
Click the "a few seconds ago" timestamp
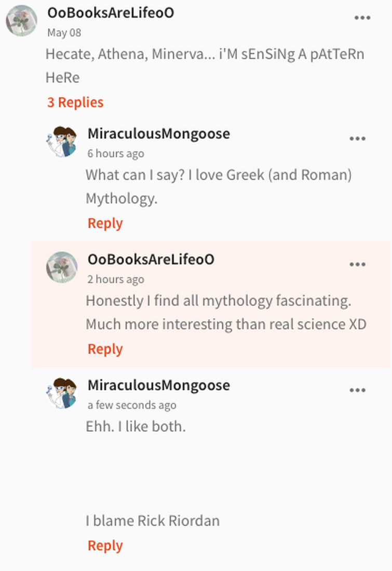click(131, 405)
